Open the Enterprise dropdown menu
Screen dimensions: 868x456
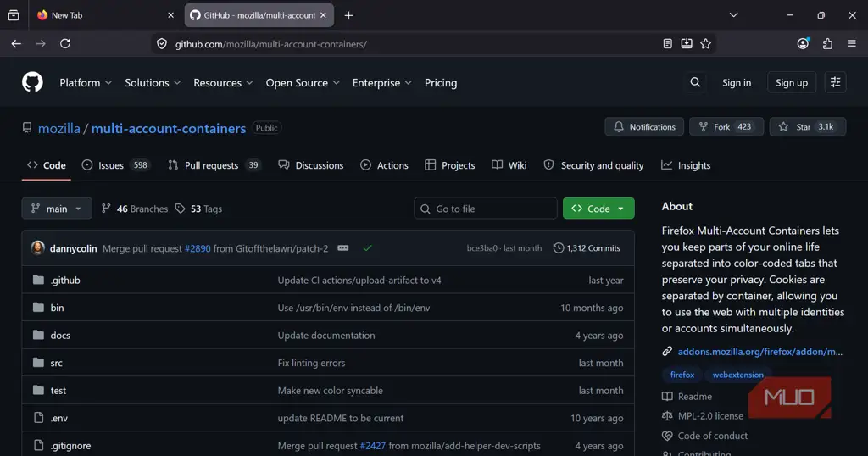[382, 82]
